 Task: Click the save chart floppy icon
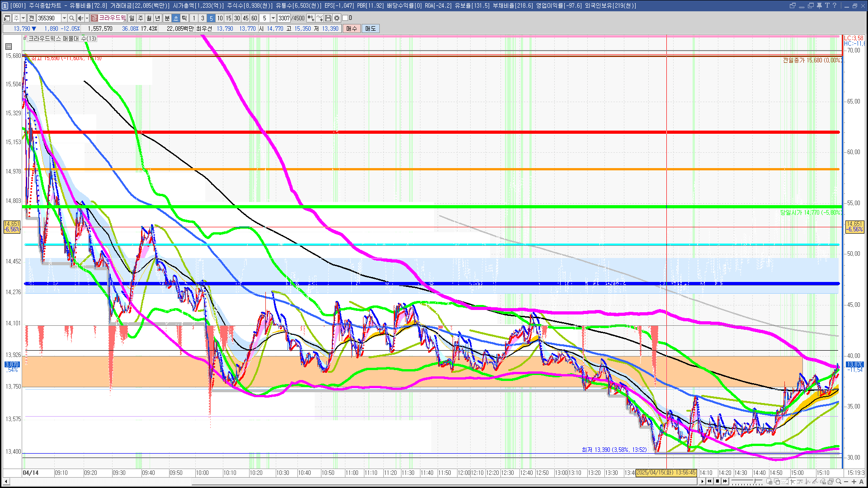point(328,18)
